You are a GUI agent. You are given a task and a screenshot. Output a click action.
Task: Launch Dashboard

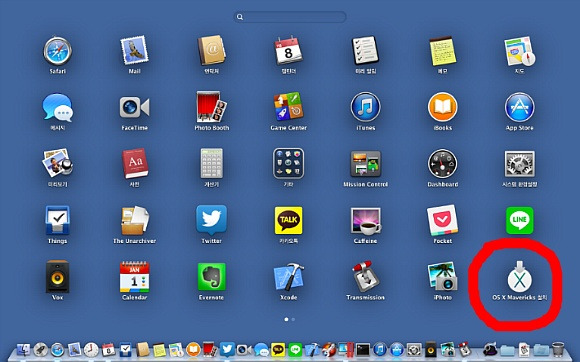coord(442,163)
